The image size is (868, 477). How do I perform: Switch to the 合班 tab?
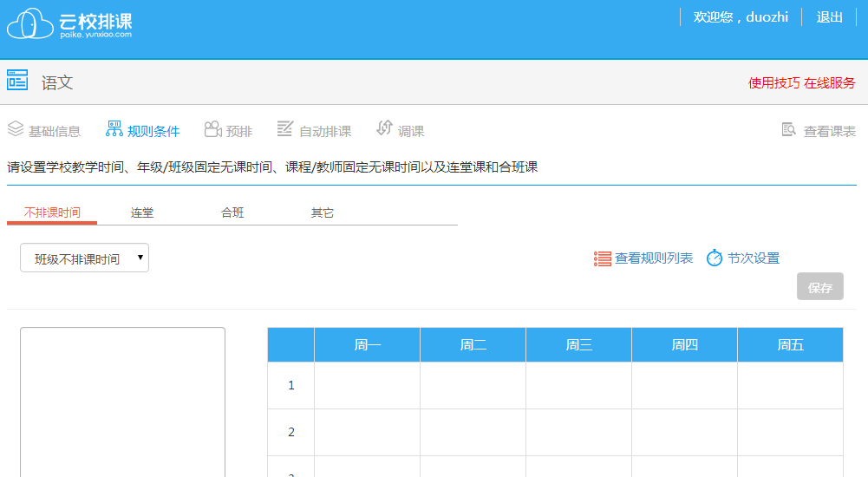pos(232,213)
